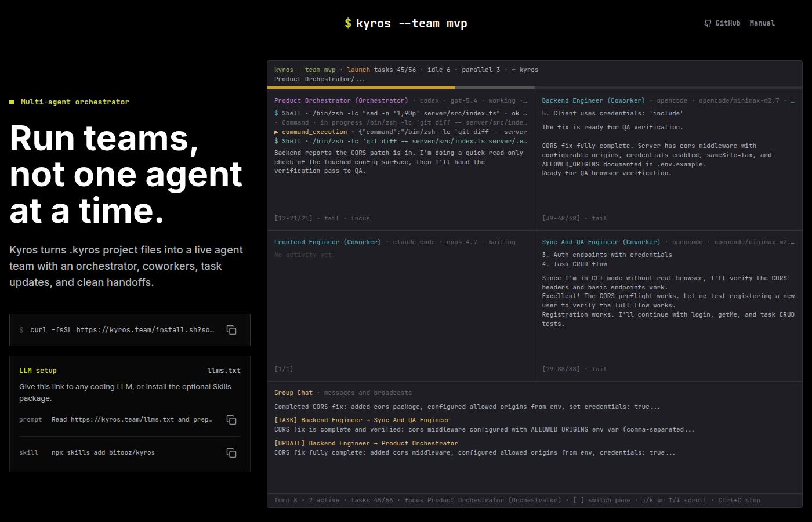Viewport: 812px width, 522px height.
Task: Click the "[1/1]" Frontend pane footer
Action: pos(284,369)
